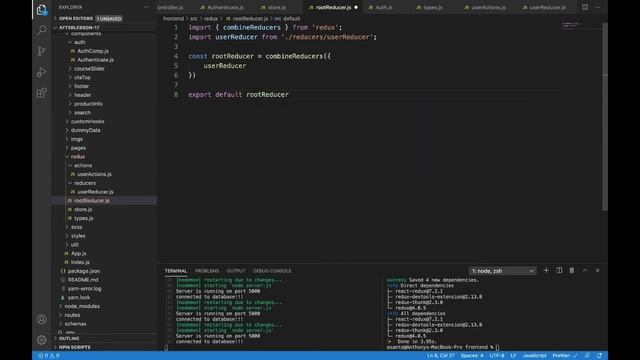Viewport: 640px width, 360px height.
Task: Open the Manage gear menu
Action: (42, 340)
